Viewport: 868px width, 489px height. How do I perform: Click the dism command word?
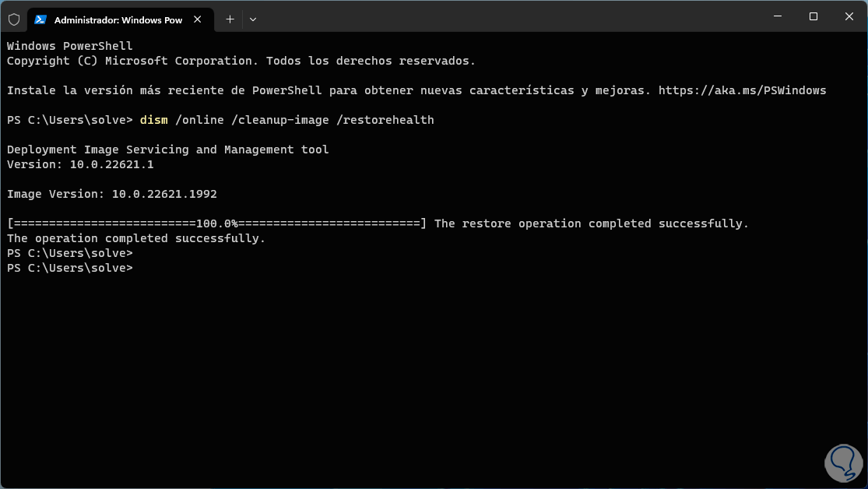[153, 120]
